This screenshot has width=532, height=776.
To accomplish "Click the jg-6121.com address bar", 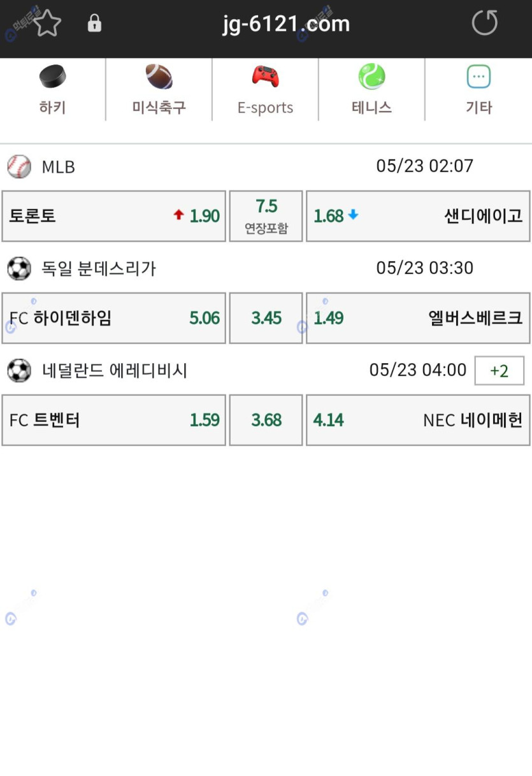I will [286, 24].
